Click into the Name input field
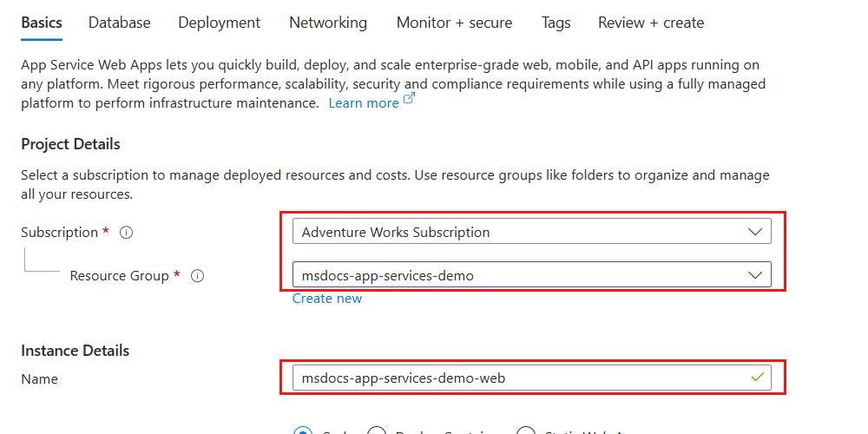The image size is (868, 434). [x=531, y=378]
